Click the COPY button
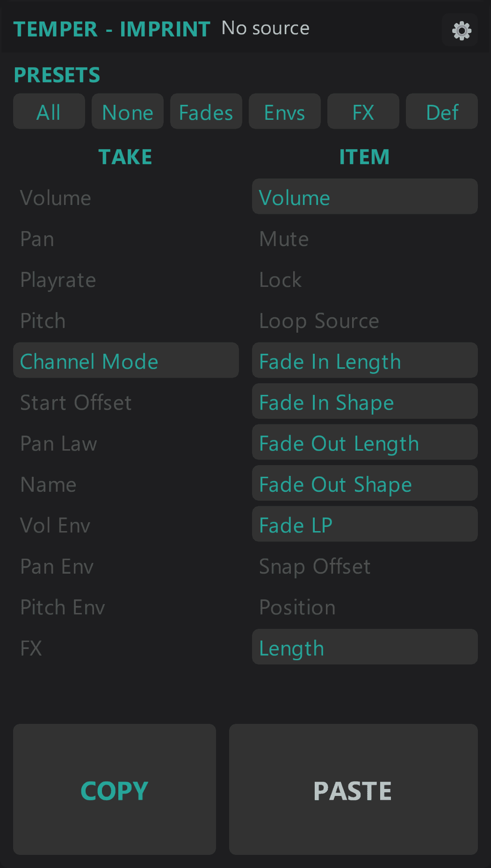The height and width of the screenshot is (868, 491). [x=114, y=790]
